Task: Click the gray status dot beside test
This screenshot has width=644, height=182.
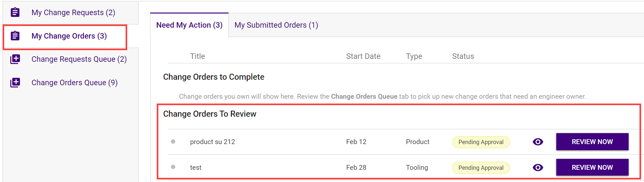Action: (x=173, y=167)
